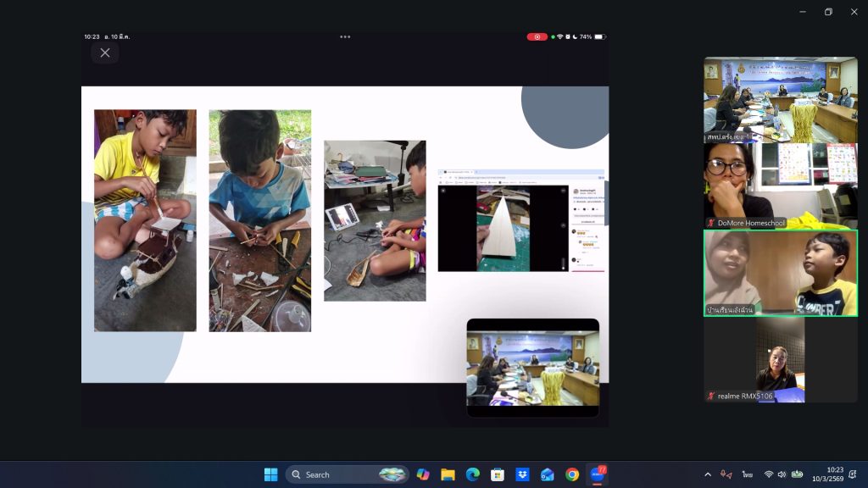Open Google Chrome from the taskbar

point(572,474)
